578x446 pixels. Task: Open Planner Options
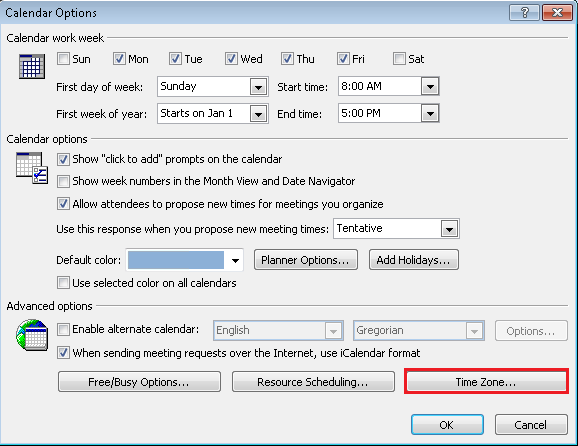306,260
